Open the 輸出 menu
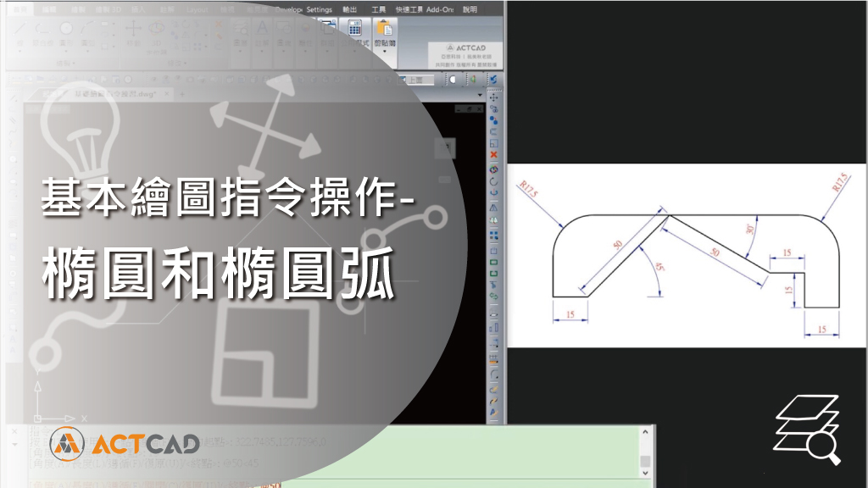Screen dimensions: 868x488 coord(350,9)
